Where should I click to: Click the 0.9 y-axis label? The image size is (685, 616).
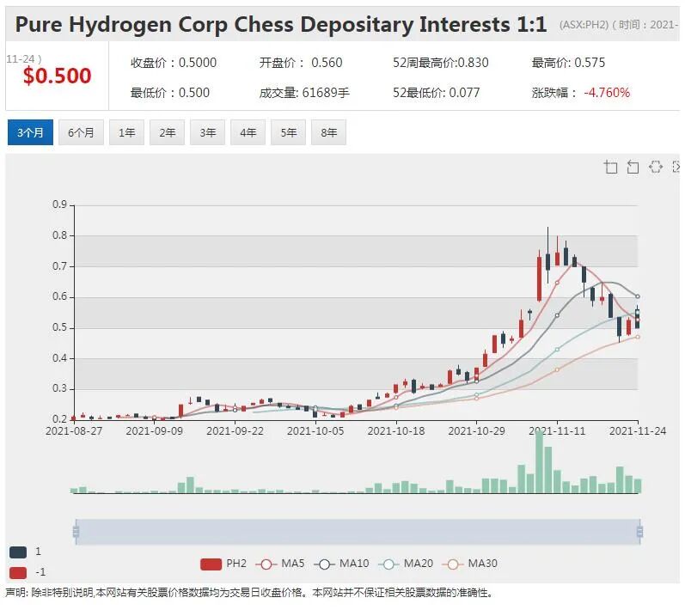60,204
